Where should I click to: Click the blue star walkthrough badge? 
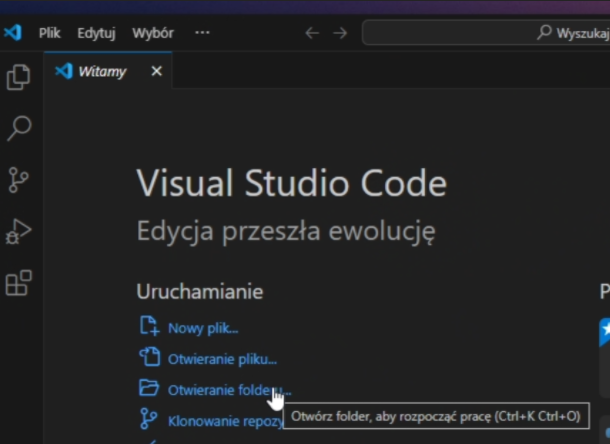point(605,331)
